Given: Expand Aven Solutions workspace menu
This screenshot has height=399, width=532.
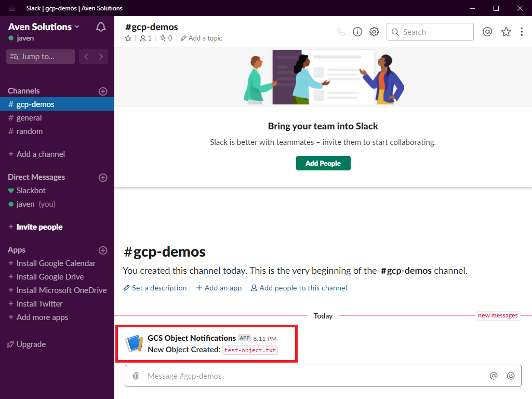Looking at the screenshot, I should 44,27.
